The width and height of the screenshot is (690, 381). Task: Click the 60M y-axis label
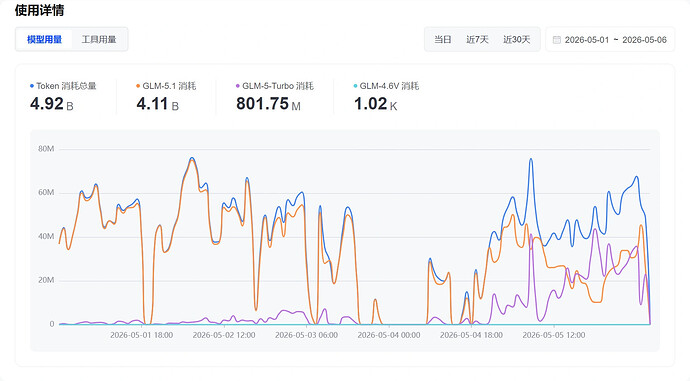(46, 192)
